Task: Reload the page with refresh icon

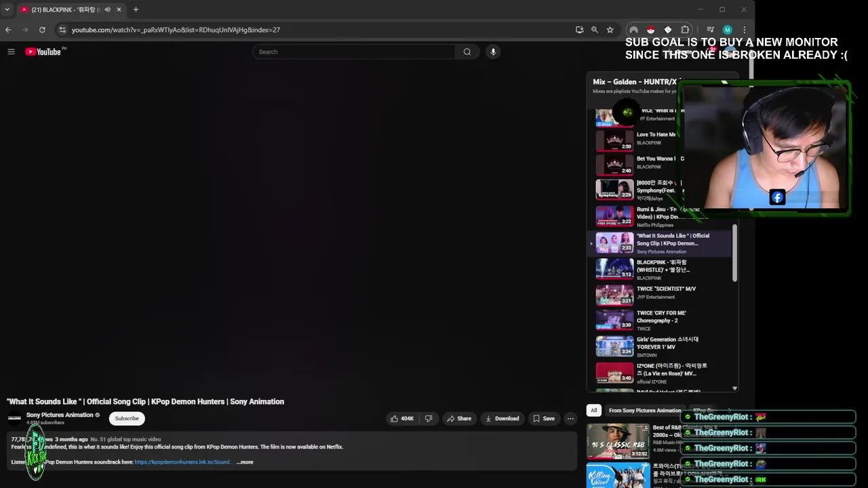Action: tap(42, 30)
